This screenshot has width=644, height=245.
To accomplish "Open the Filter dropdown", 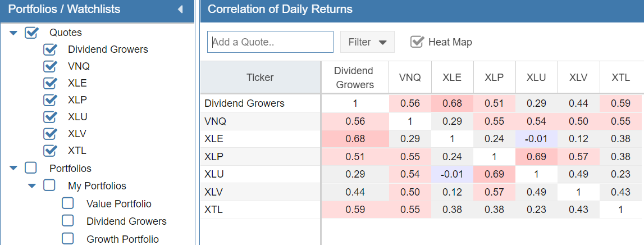I will (x=367, y=42).
